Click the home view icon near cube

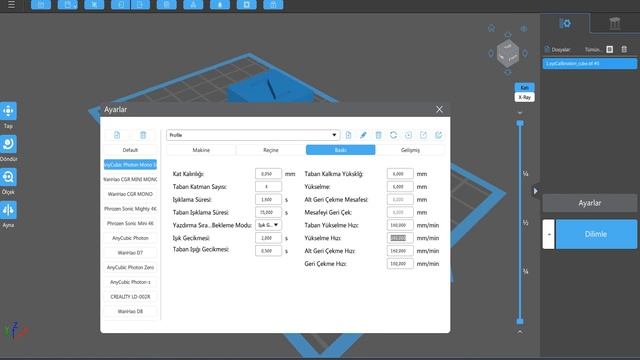click(491, 28)
